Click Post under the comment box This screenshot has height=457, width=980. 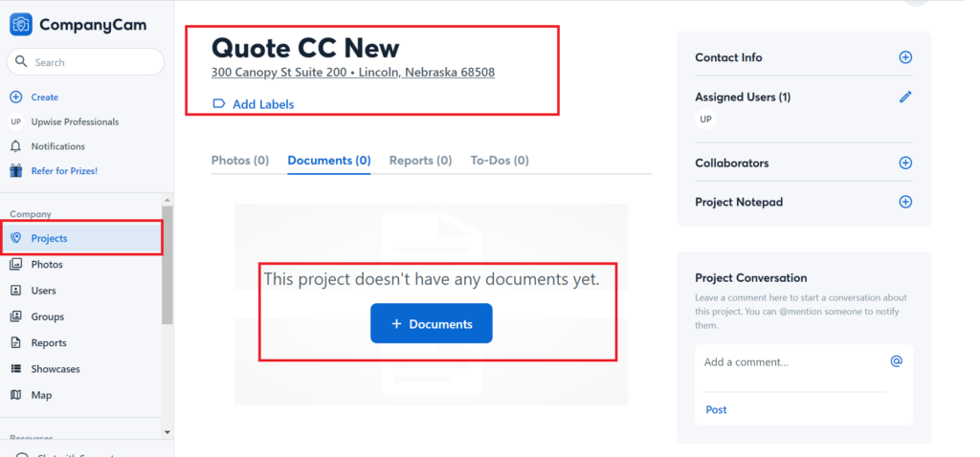tap(716, 409)
